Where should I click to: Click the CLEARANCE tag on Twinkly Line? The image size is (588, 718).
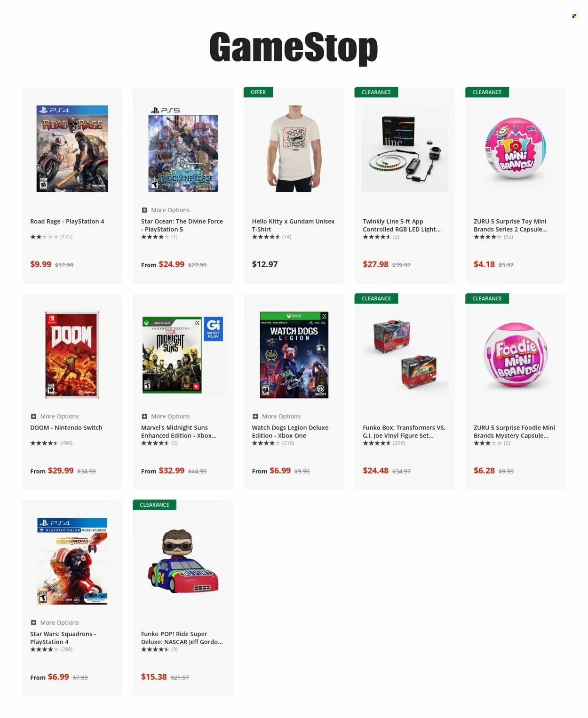point(376,92)
